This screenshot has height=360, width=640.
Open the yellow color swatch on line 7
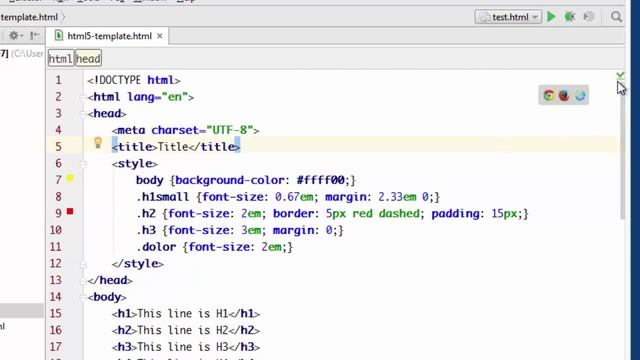tap(70, 178)
